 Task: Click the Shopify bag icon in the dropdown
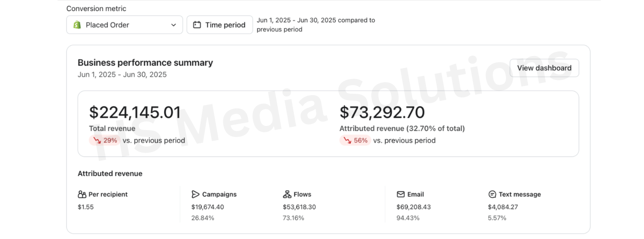click(77, 25)
